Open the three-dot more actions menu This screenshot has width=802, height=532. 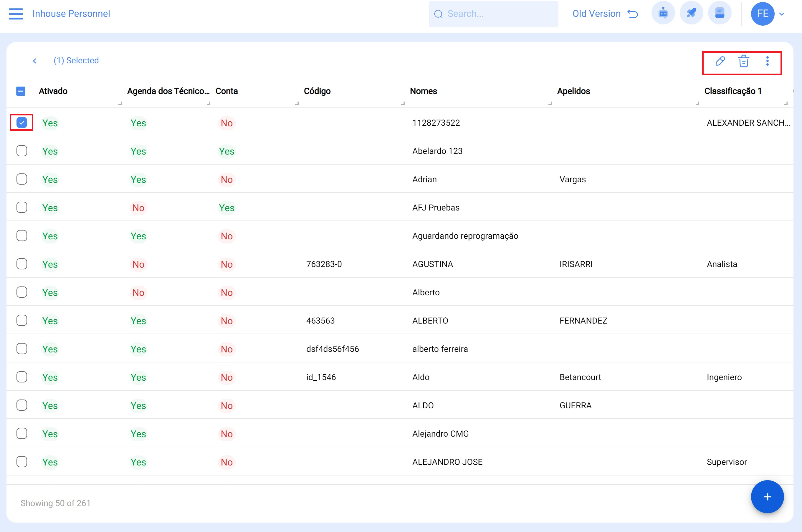(767, 62)
